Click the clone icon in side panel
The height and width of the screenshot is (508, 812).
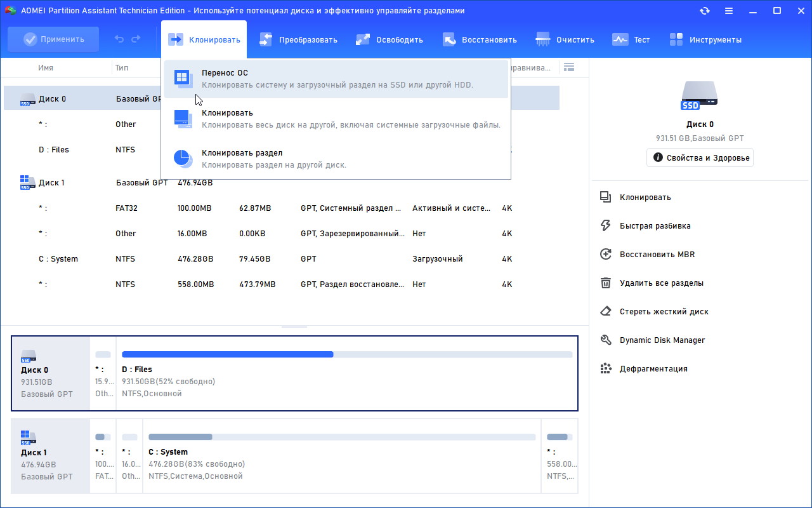606,197
